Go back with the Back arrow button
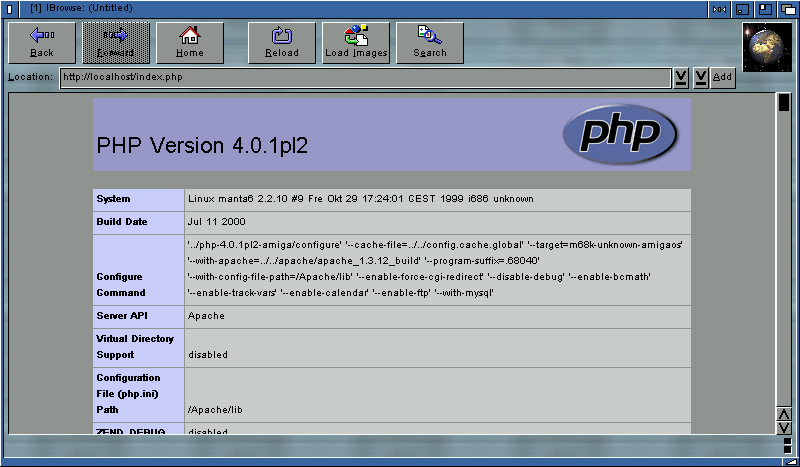This screenshot has width=800, height=467. click(42, 43)
